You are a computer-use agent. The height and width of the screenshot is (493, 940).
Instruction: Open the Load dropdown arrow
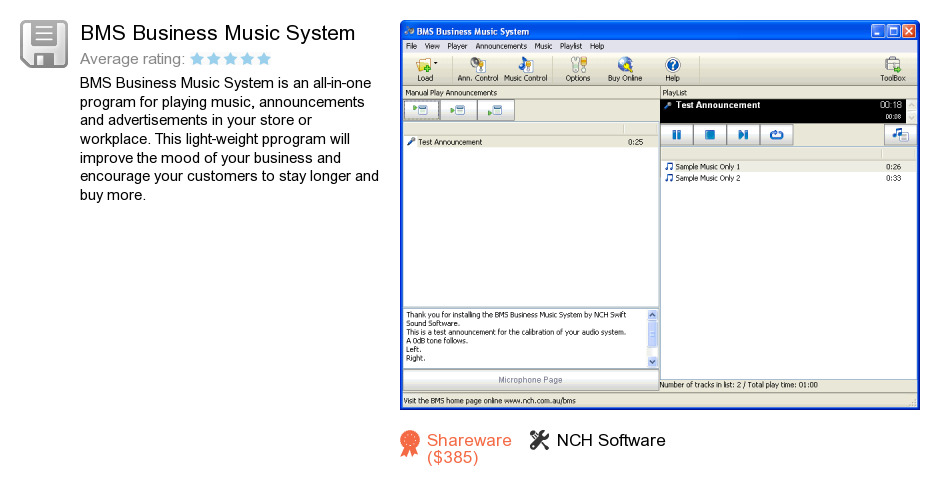click(436, 63)
